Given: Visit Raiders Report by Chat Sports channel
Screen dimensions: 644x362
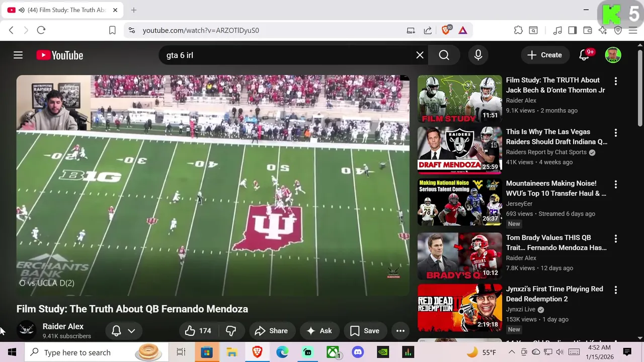Looking at the screenshot, I should click(546, 152).
